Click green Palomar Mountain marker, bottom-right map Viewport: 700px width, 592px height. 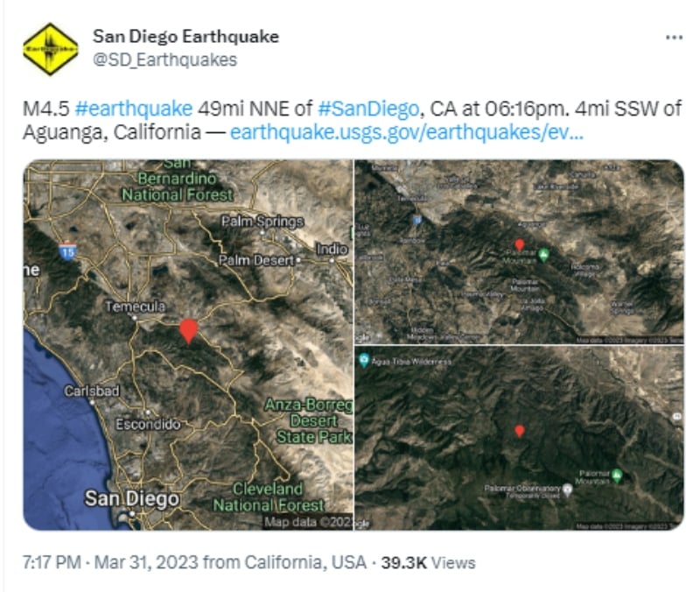(617, 476)
